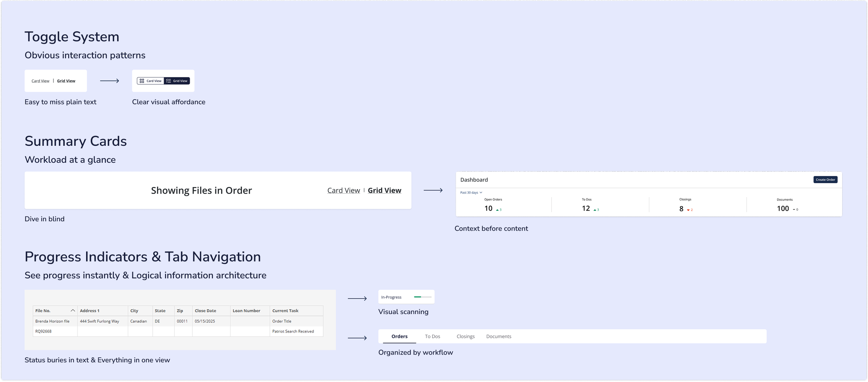Click the File No. column sort arrow
Viewport: 868px width, 382px height.
click(73, 311)
